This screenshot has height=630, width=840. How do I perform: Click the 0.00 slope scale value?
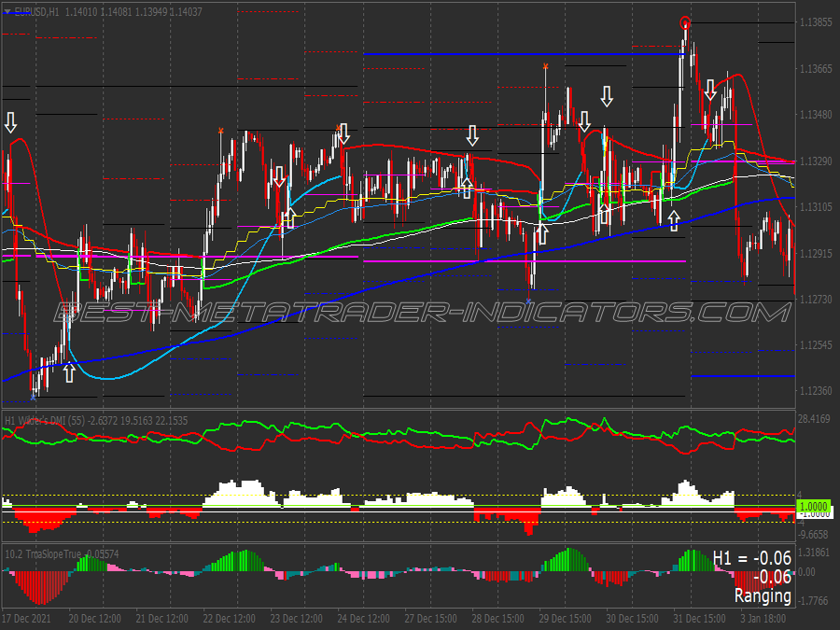[x=806, y=572]
